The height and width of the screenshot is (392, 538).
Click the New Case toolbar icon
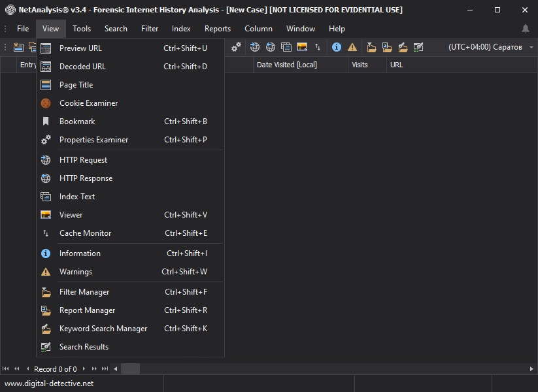pos(18,47)
